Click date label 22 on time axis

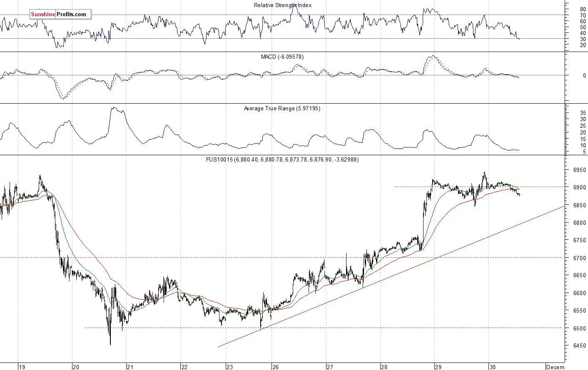184,367
